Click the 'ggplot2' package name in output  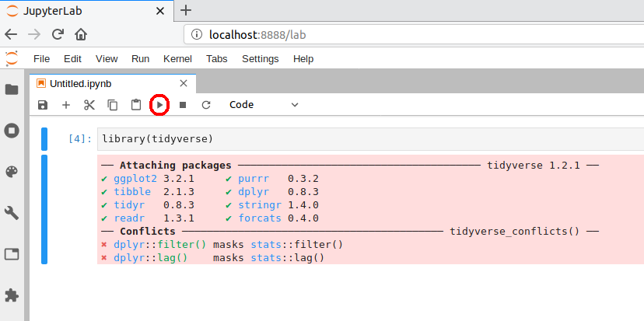point(135,179)
